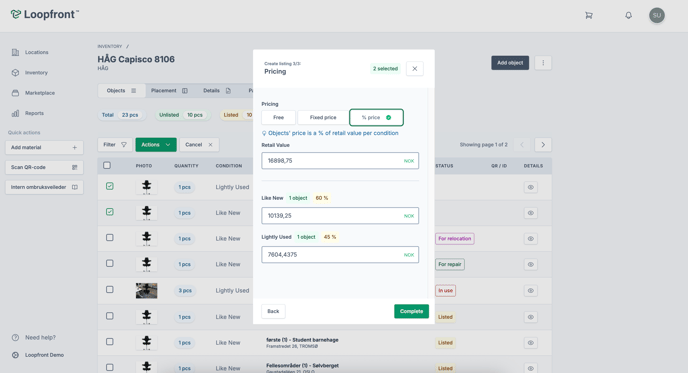Switch to the Placement tab

click(169, 91)
